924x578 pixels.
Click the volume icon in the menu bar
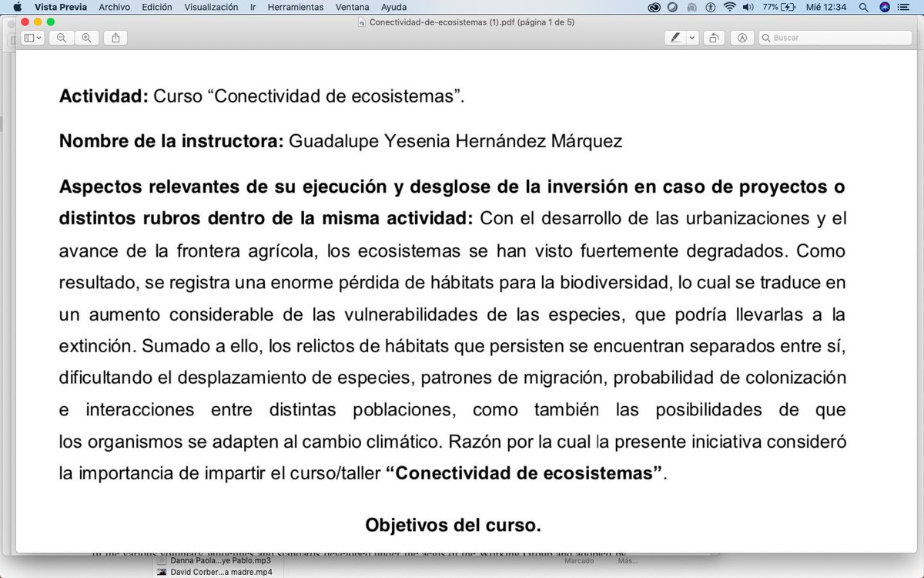747,8
